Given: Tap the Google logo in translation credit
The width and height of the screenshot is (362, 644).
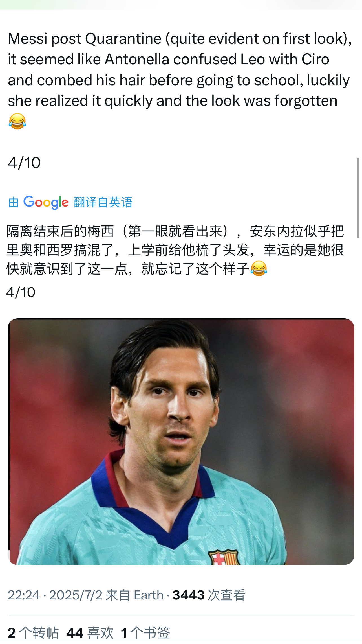Looking at the screenshot, I should tap(46, 202).
